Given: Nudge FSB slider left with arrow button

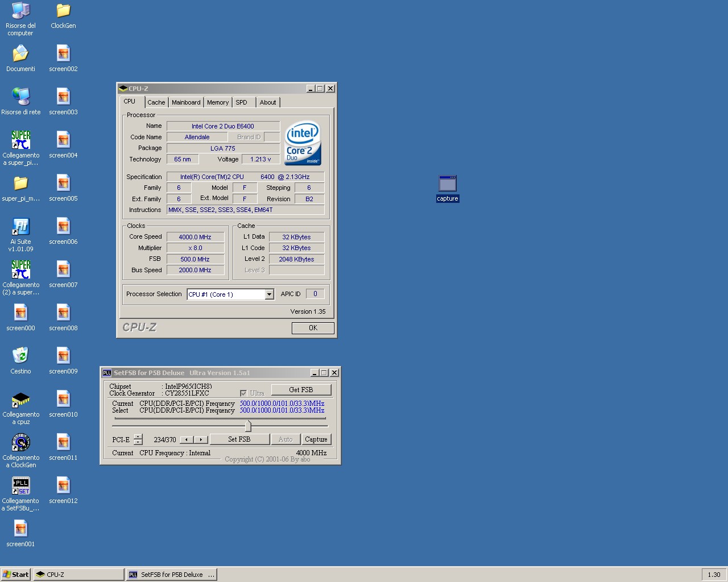Looking at the screenshot, I should pyautogui.click(x=187, y=439).
